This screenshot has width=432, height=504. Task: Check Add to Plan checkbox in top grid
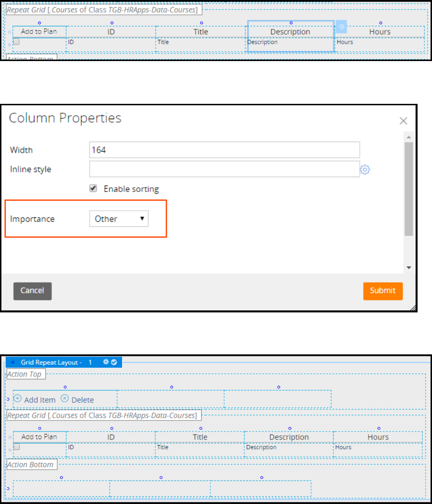click(17, 42)
